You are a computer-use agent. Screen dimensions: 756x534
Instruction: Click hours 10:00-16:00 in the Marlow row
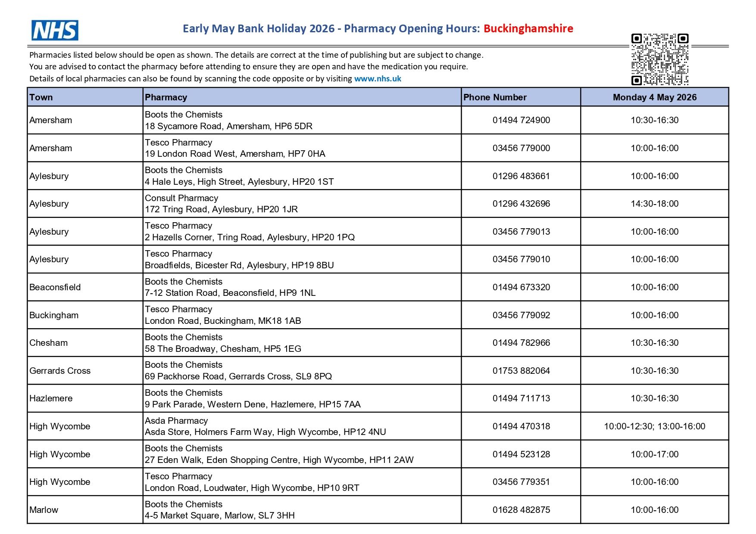coord(655,510)
